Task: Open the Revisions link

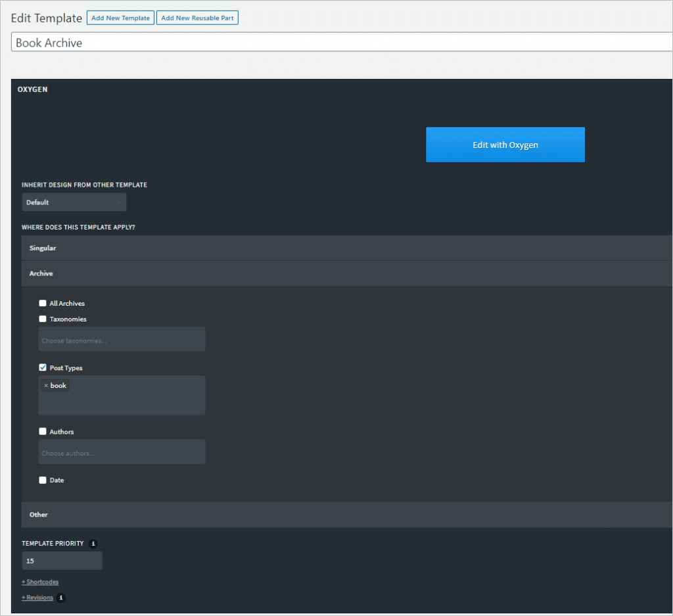Action: pyautogui.click(x=37, y=598)
